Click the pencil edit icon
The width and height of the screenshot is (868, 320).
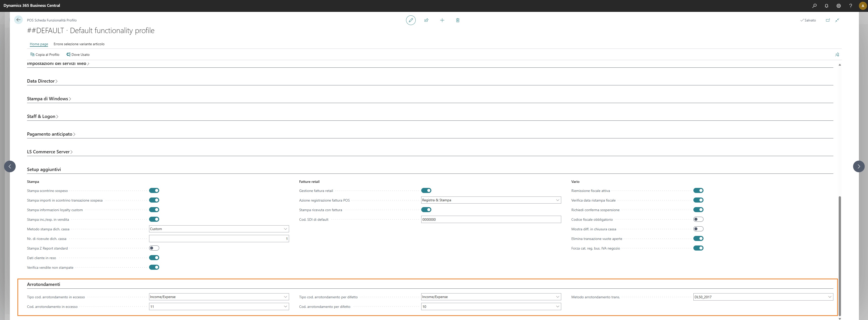click(x=410, y=20)
